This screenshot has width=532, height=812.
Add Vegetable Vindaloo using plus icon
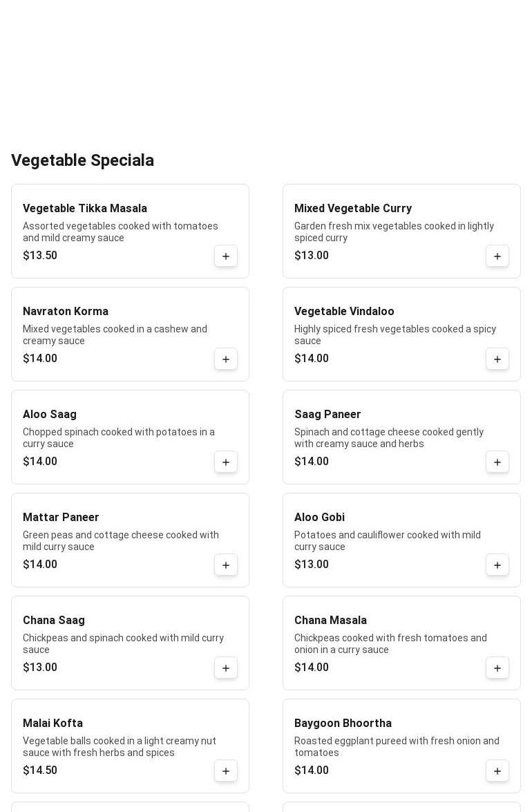pos(497,359)
